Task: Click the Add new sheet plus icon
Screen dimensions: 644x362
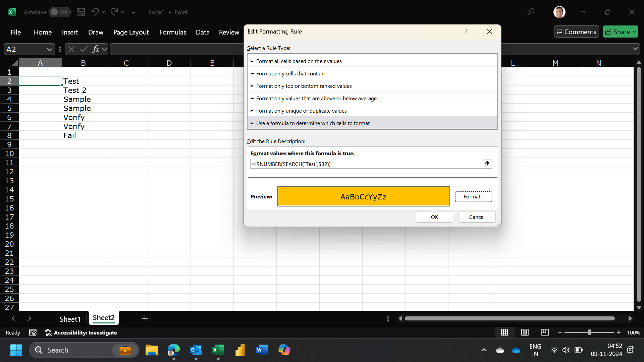Action: (145, 318)
